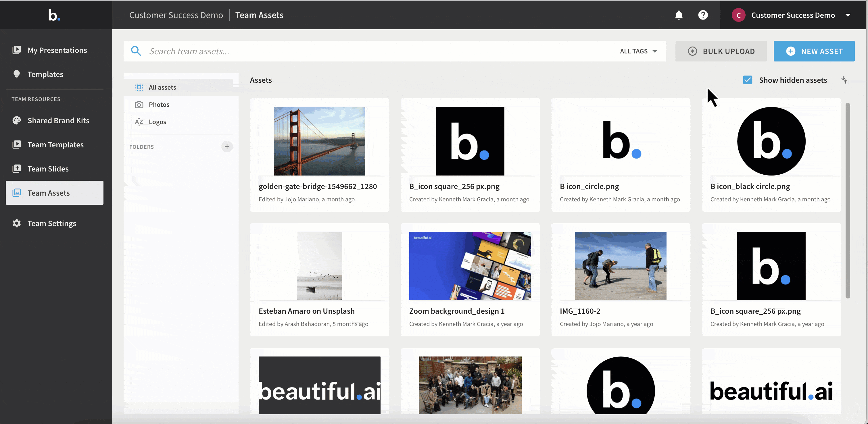The height and width of the screenshot is (424, 868).
Task: Click the Templates lightbulb icon
Action: (x=16, y=74)
